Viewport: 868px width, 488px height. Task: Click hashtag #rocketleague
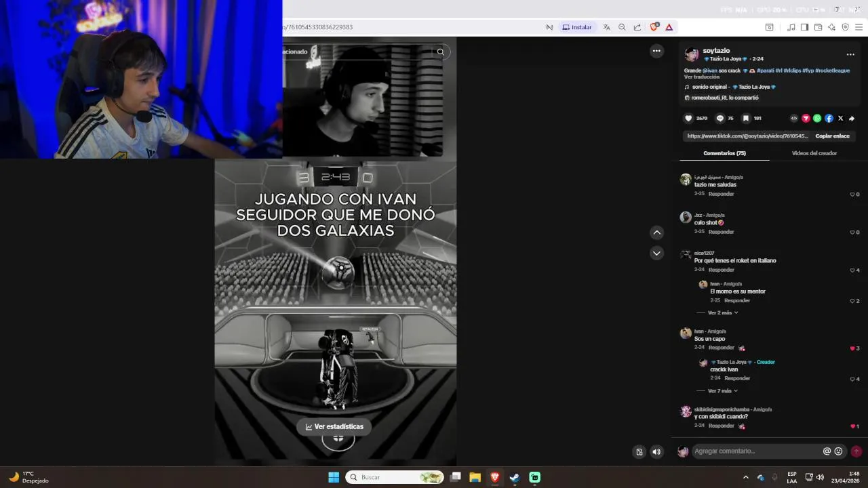[832, 70]
